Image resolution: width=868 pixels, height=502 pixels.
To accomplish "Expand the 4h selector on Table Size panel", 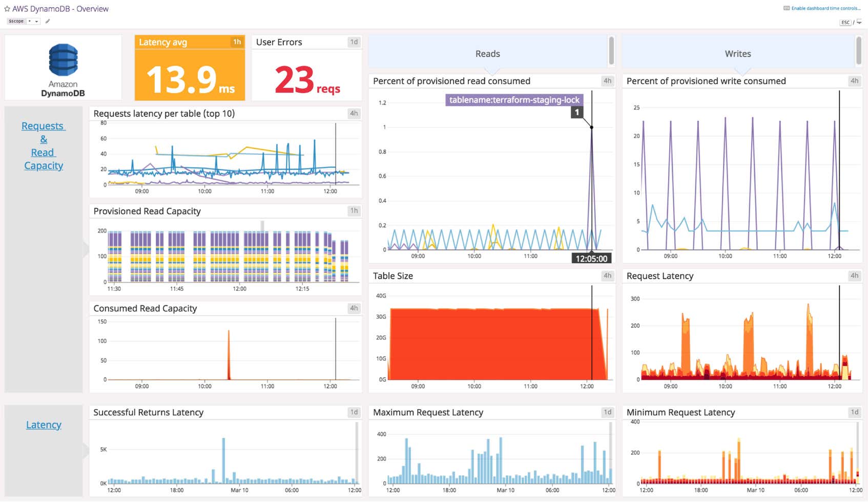I will (x=607, y=276).
